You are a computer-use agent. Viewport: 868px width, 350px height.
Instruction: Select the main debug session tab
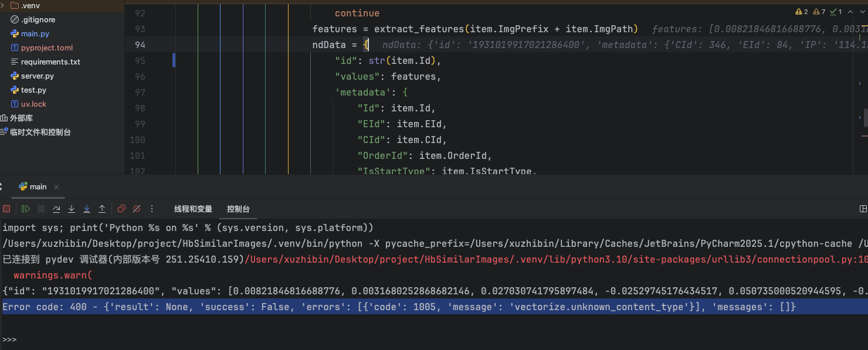(38, 186)
